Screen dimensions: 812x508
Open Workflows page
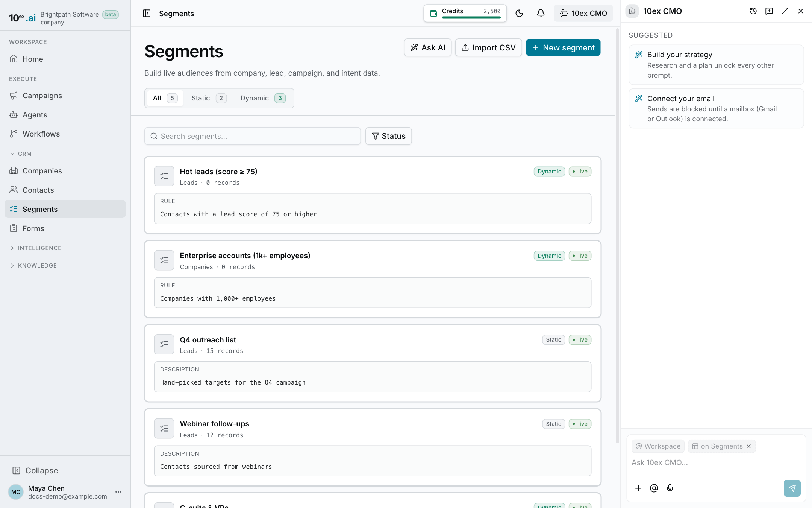[65, 134]
